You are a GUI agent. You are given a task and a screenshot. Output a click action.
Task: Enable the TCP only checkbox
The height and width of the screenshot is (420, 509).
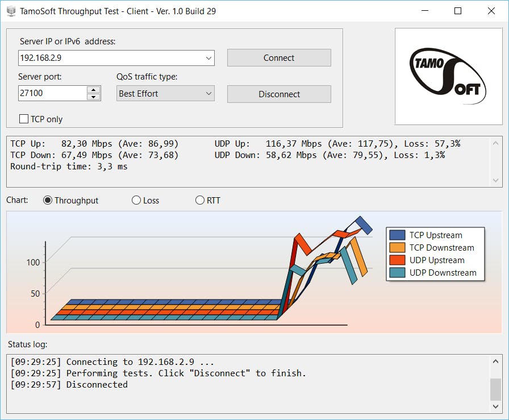(x=24, y=119)
